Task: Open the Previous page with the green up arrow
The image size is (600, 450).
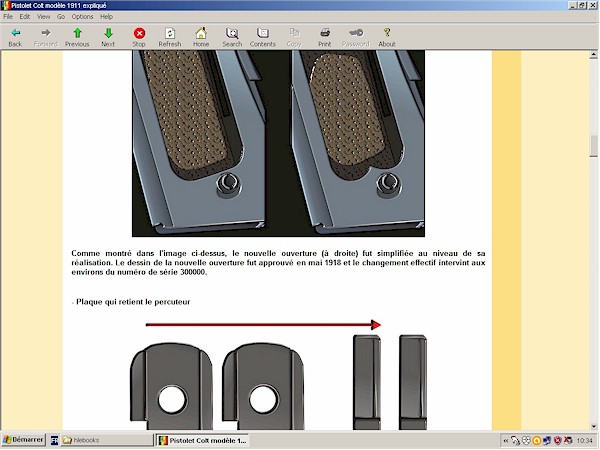Action: 77,37
